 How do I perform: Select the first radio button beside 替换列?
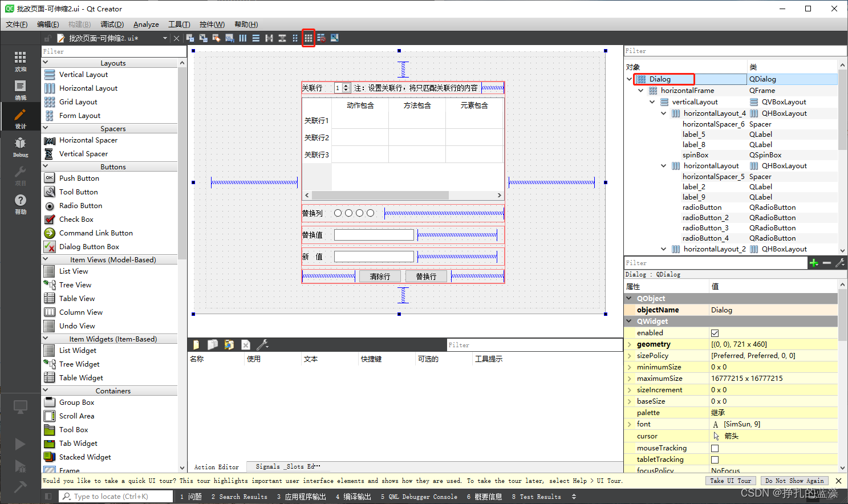tap(338, 213)
